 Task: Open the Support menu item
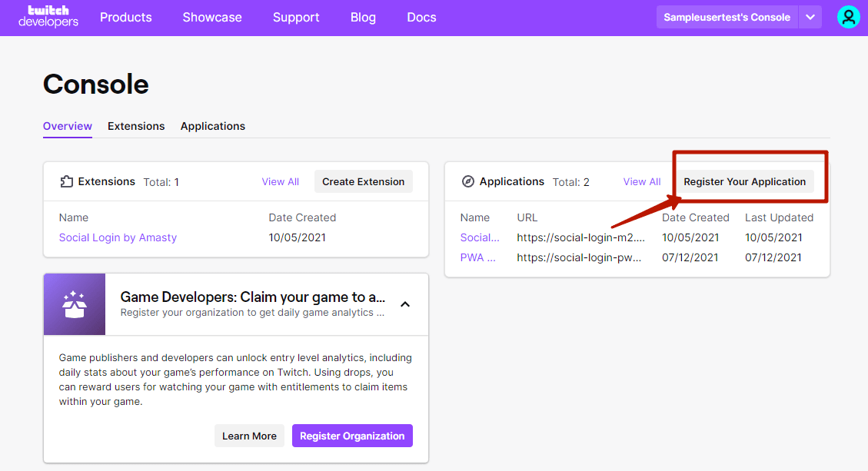[296, 17]
